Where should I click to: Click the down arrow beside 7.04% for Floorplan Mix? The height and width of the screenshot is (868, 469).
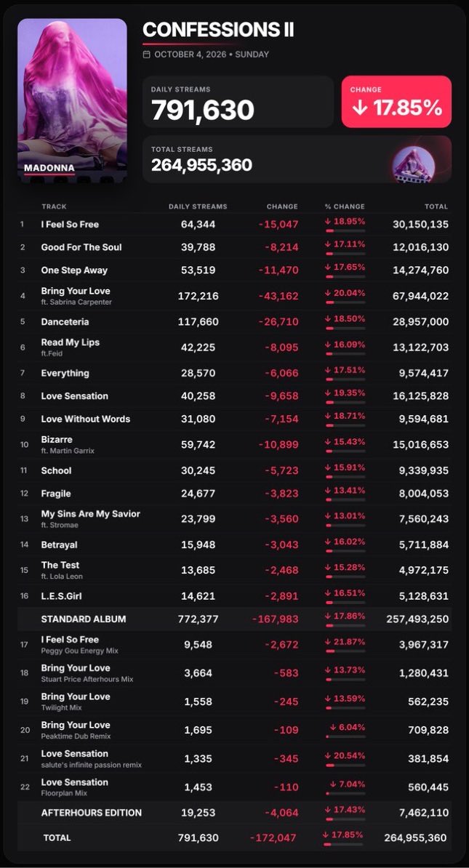[333, 784]
